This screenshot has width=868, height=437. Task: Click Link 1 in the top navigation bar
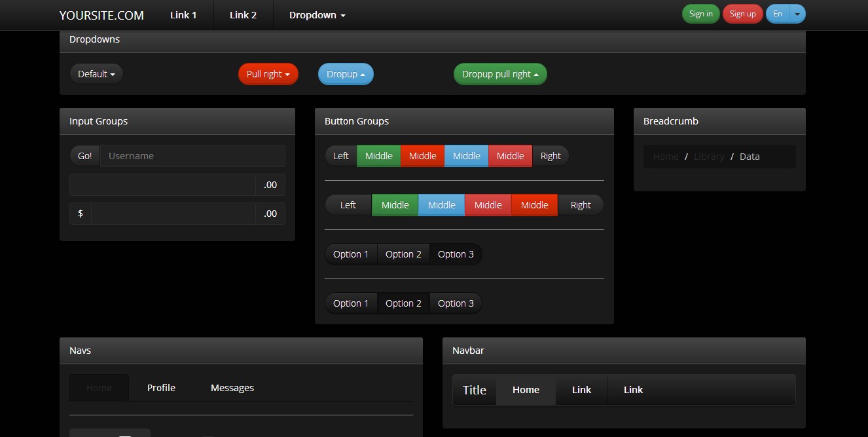[183, 14]
